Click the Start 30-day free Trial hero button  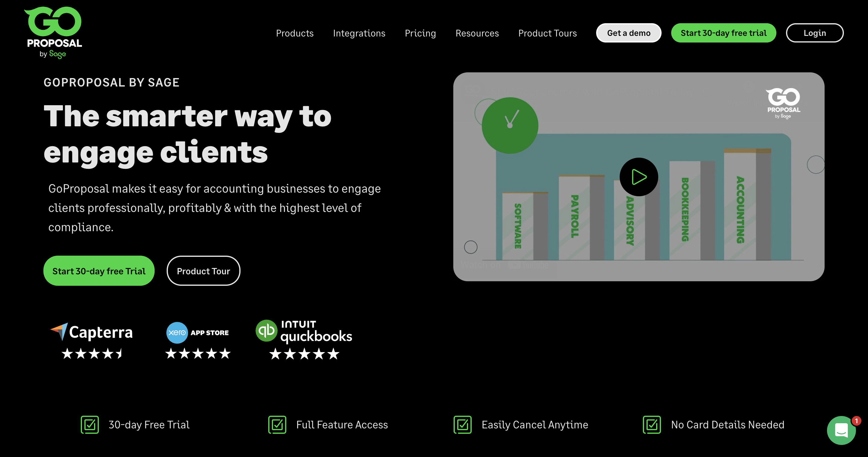pos(99,271)
